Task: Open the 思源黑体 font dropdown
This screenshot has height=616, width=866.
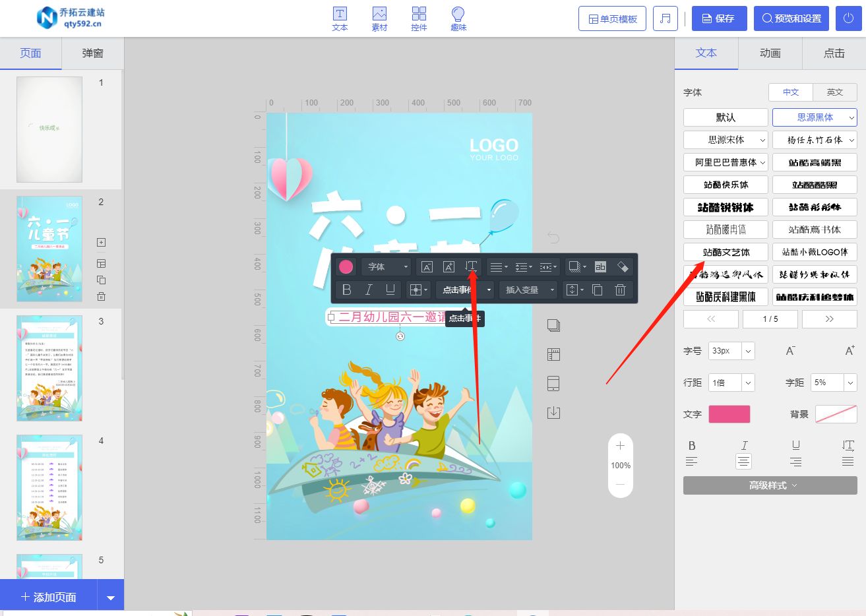Action: [x=815, y=117]
